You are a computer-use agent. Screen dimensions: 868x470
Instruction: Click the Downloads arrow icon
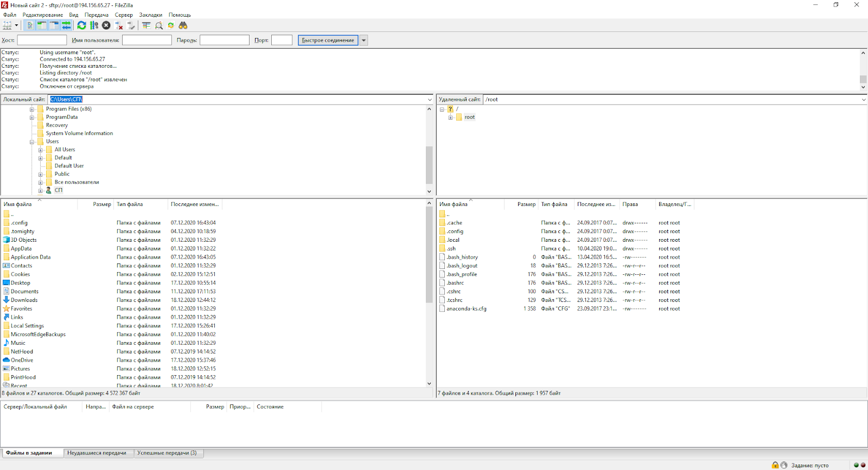[x=7, y=300]
